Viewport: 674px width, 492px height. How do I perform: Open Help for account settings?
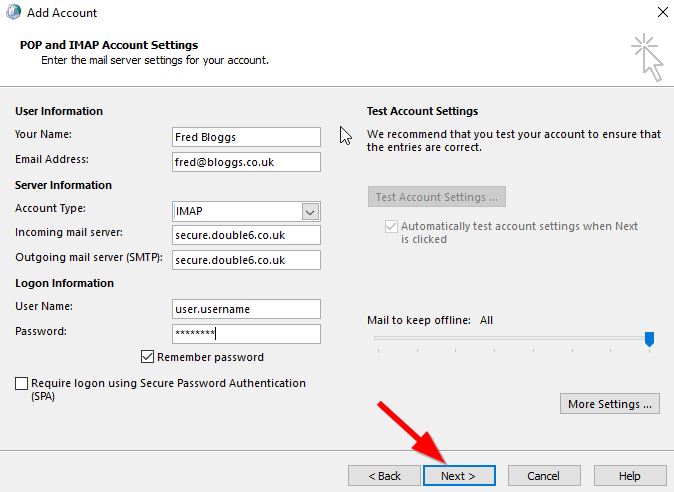[x=630, y=476]
